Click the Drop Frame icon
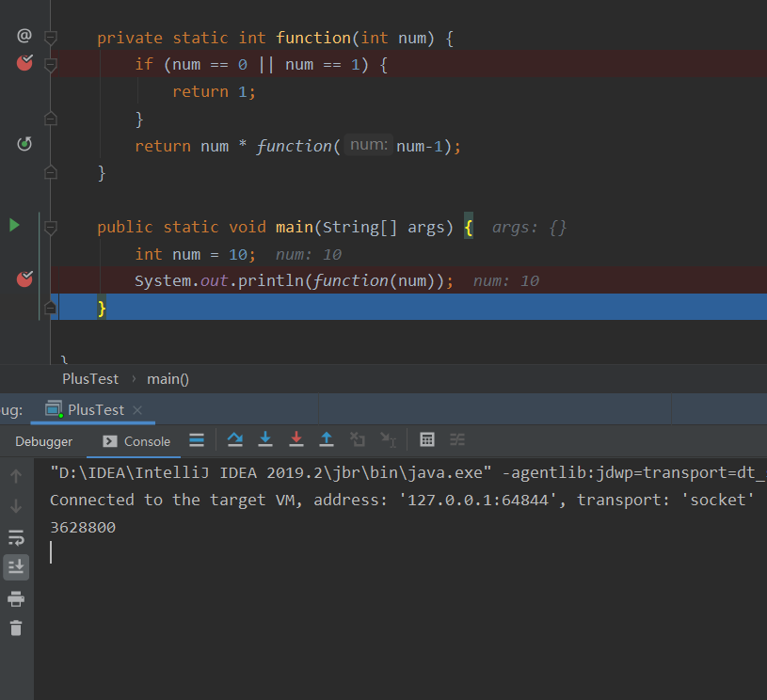Viewport: 767px width, 700px height. click(x=358, y=439)
